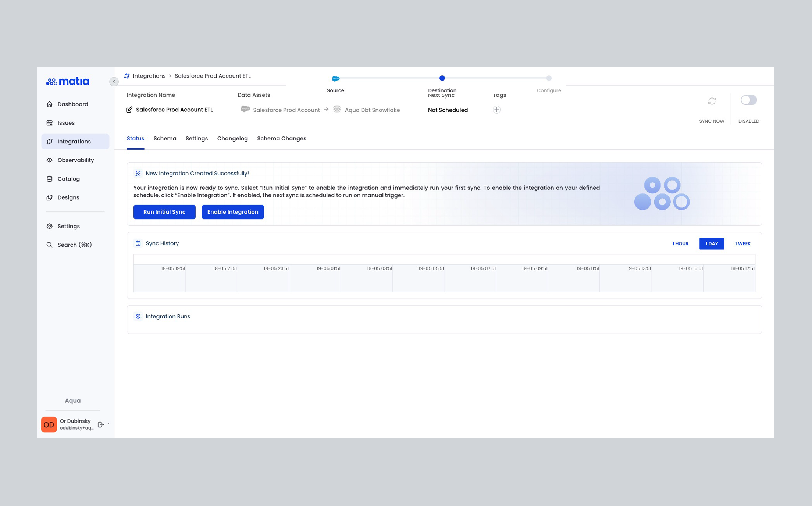Screen dimensions: 812x506
Task: Open the Schema Changes tab
Action: click(281, 139)
